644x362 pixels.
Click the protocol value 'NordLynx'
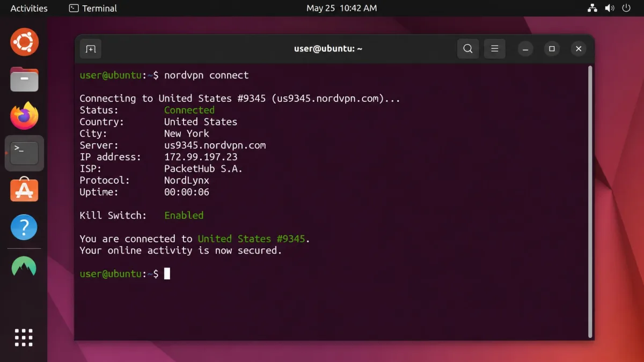click(x=187, y=181)
